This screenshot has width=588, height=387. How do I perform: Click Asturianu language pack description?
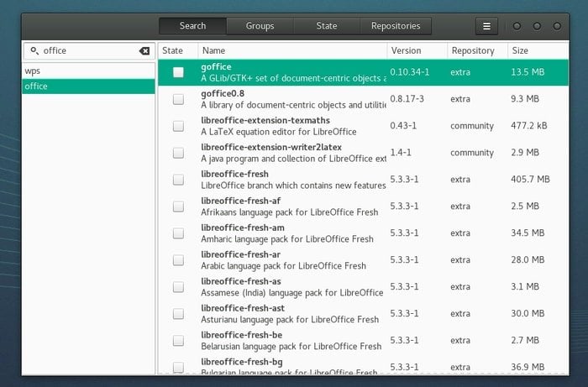pyautogui.click(x=290, y=320)
